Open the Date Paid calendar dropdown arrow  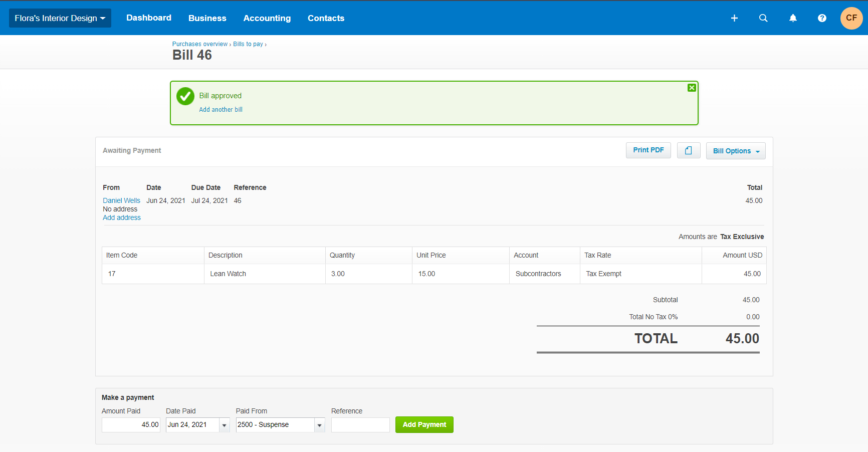[225, 425]
